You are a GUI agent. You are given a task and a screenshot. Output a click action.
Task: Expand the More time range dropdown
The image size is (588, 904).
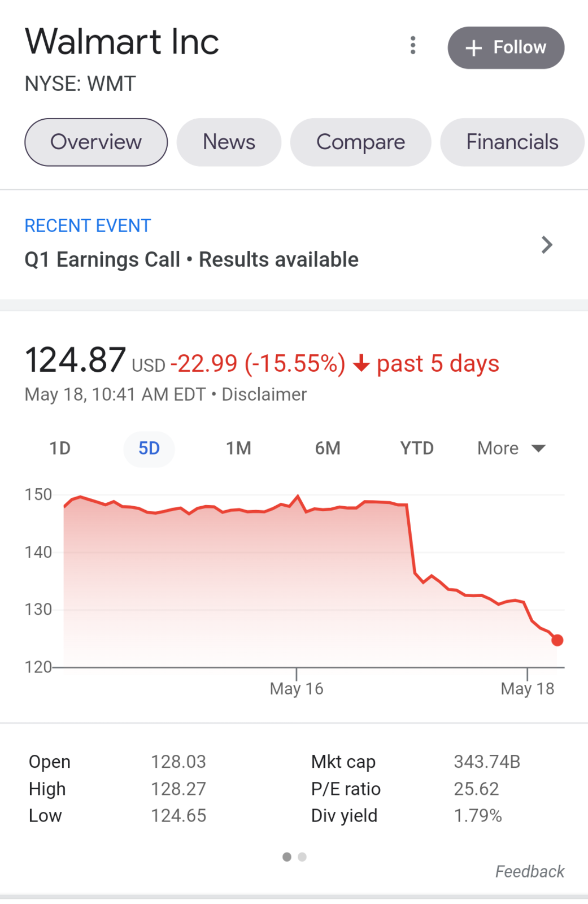click(x=511, y=449)
